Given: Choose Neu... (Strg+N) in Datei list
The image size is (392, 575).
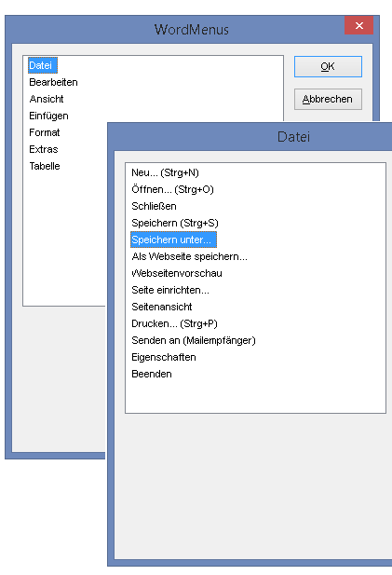Looking at the screenshot, I should pyautogui.click(x=165, y=172).
